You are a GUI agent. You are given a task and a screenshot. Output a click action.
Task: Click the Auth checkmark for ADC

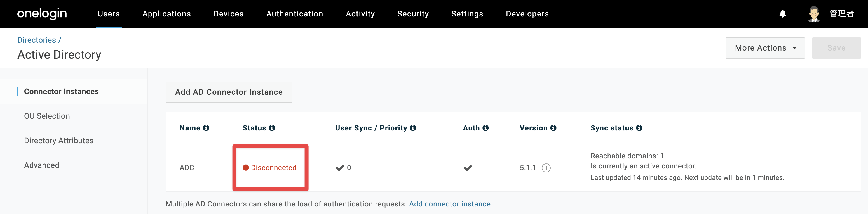[468, 168]
